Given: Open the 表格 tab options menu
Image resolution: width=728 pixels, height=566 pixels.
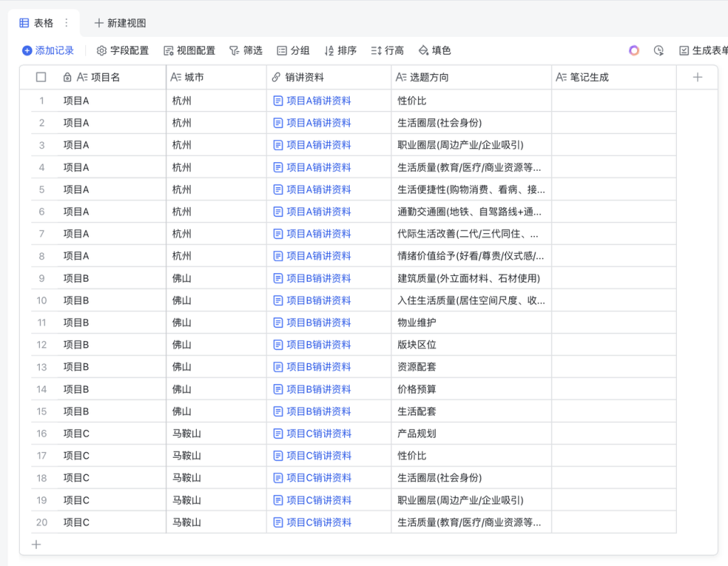Looking at the screenshot, I should point(66,23).
